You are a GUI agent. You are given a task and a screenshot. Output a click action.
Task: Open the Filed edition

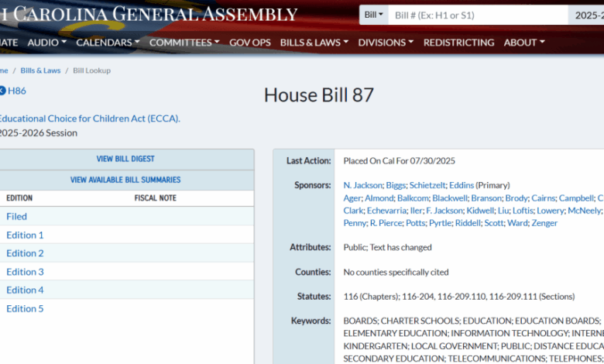coord(16,217)
